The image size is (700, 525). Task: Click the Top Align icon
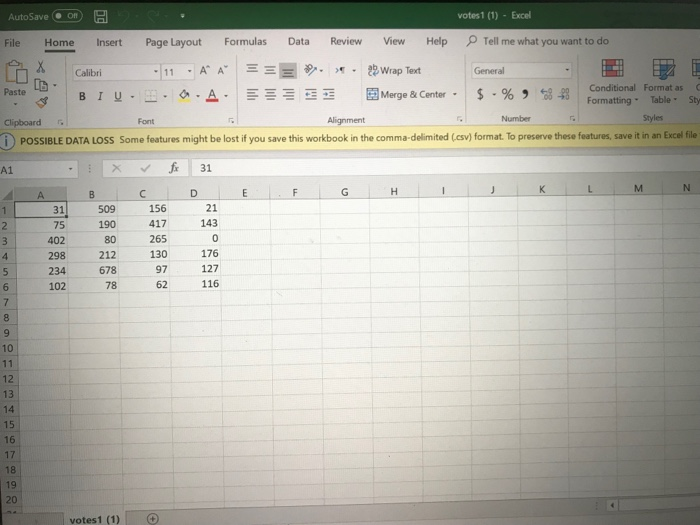tap(252, 69)
